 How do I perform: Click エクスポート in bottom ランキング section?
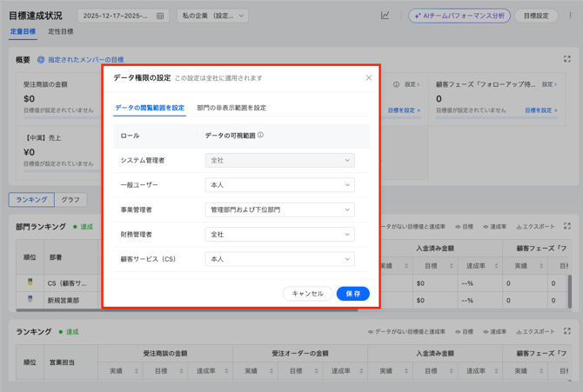(535, 331)
